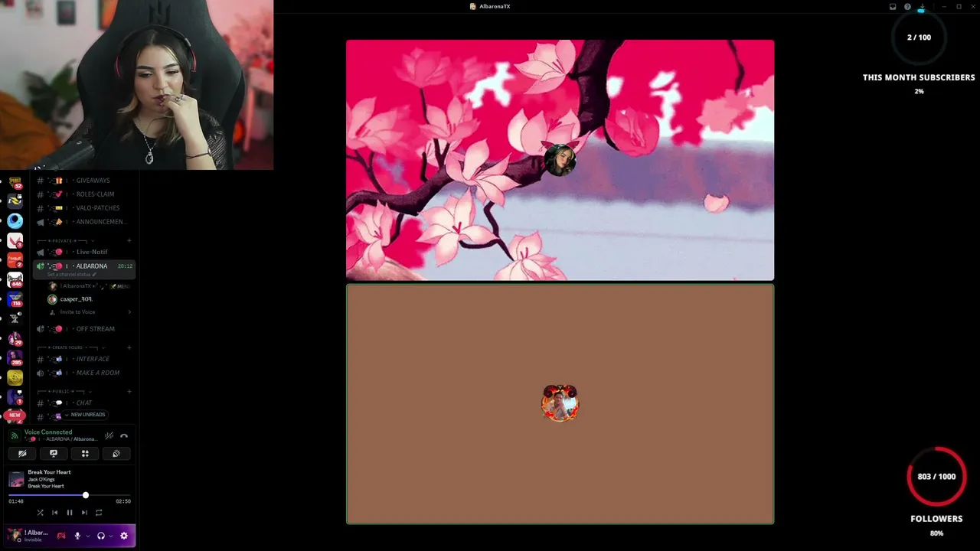Screen dimensions: 980x551
Task: Skip to the previous track
Action: (54, 513)
